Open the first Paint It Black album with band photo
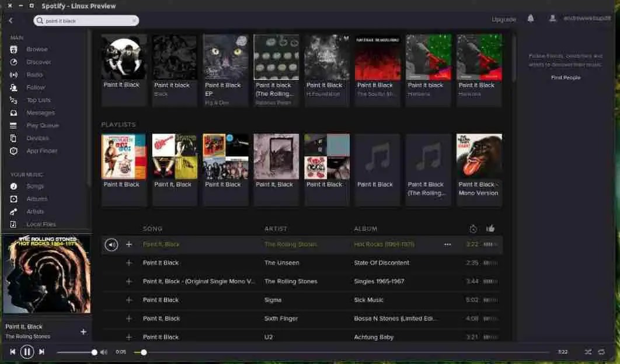This screenshot has height=364, width=620. tap(124, 57)
